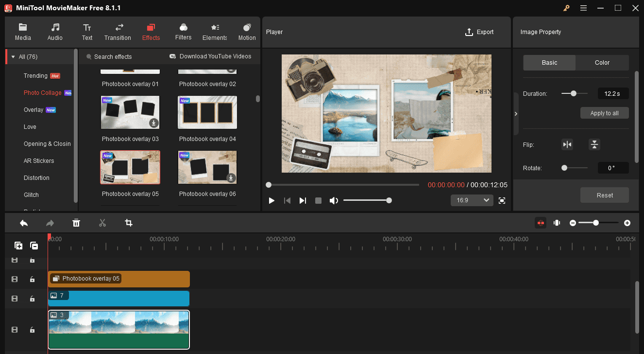
Task: Open the hamburger main menu
Action: (583, 8)
